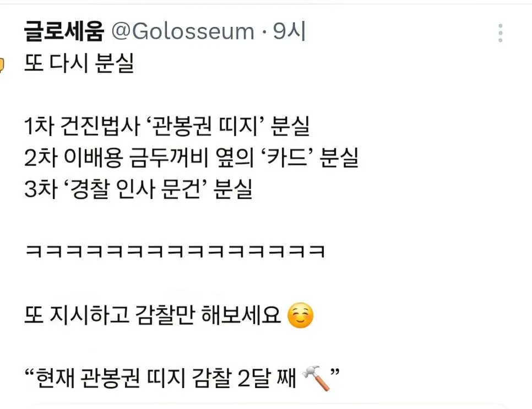Click the text 2달 째
The image size is (532, 409).
[267, 378]
